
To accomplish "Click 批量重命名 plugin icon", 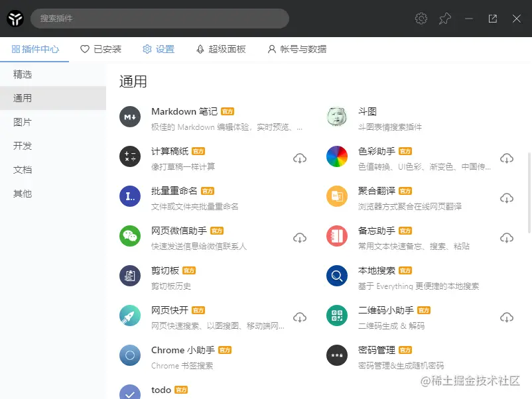I will (130, 196).
